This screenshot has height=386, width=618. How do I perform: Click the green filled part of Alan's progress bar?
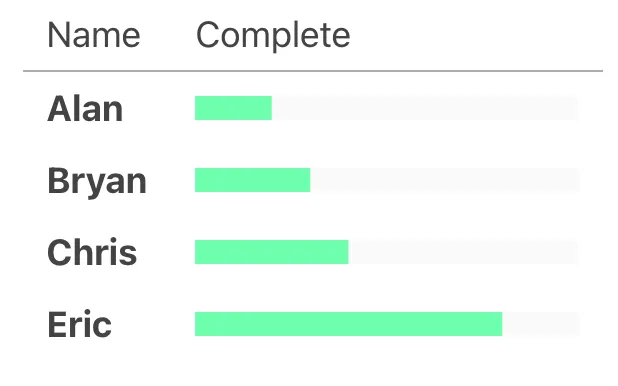point(233,108)
